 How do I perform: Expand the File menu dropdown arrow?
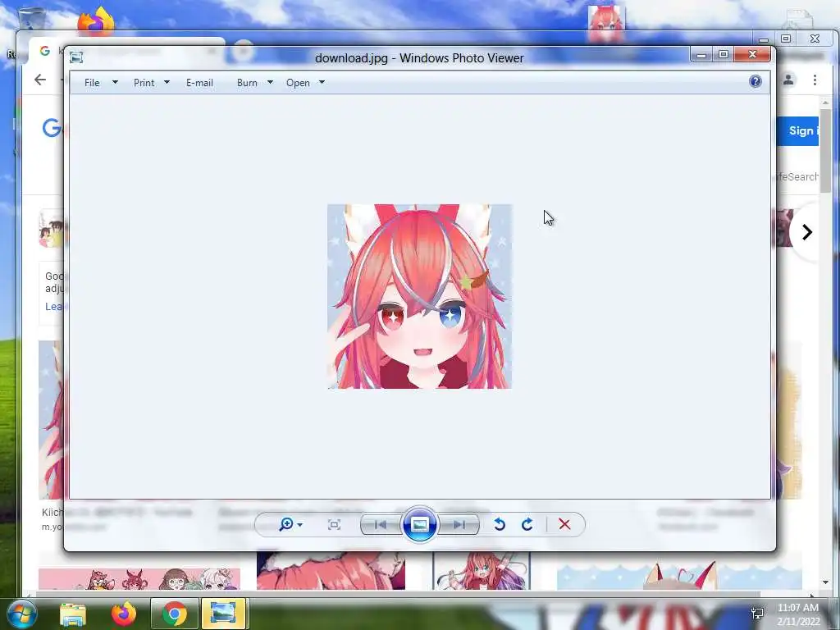coord(115,83)
